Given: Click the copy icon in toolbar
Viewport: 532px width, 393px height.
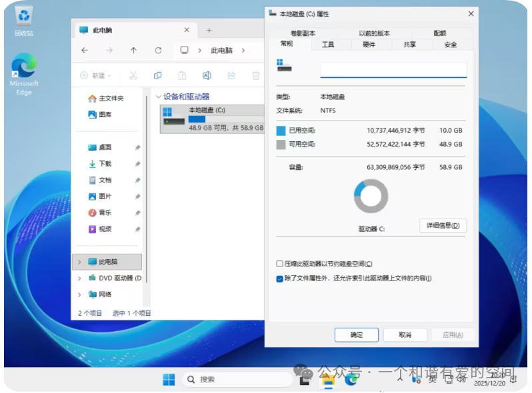Looking at the screenshot, I should (157, 76).
